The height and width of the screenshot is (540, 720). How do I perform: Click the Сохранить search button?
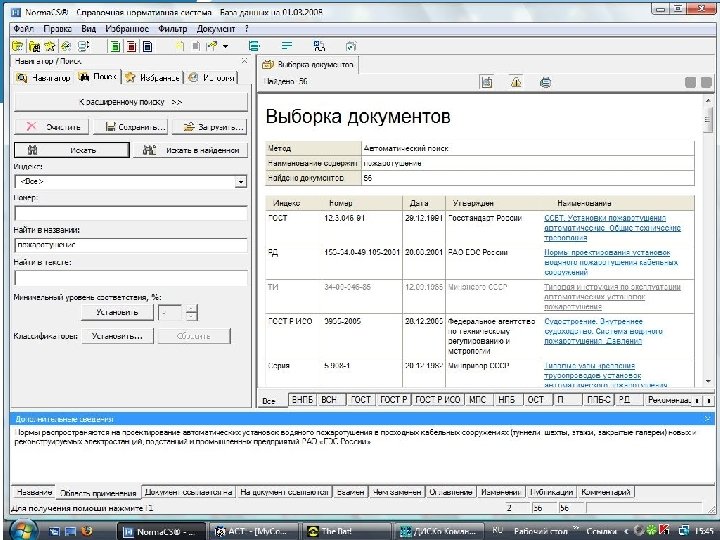[130, 127]
